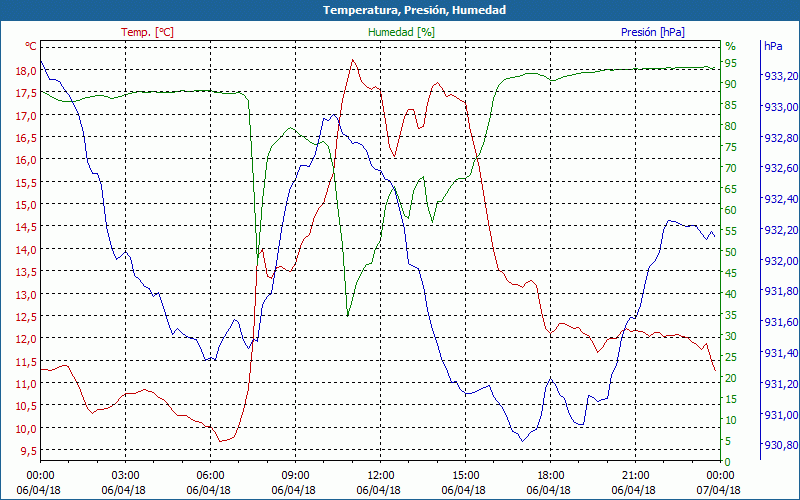Viewport: 800px width, 500px height.
Task: Click the '14,0' temperature axis value
Action: click(27, 249)
